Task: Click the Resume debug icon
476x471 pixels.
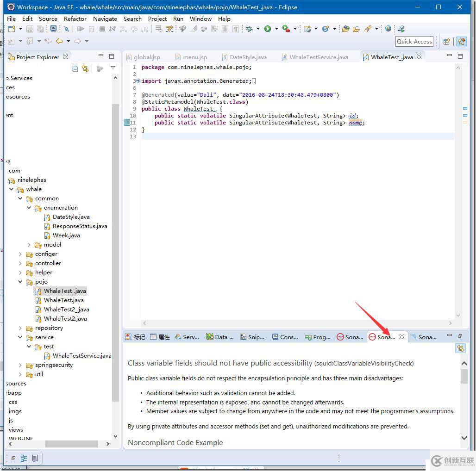Action: [81, 29]
